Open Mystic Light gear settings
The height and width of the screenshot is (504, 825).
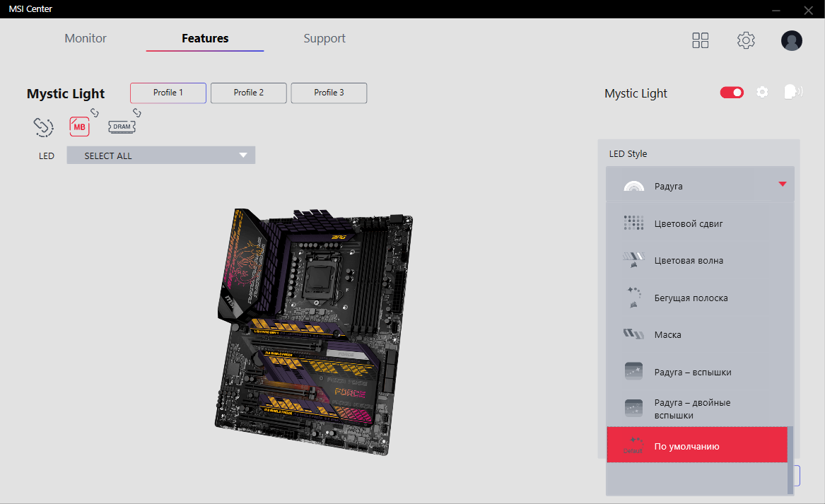coord(762,93)
